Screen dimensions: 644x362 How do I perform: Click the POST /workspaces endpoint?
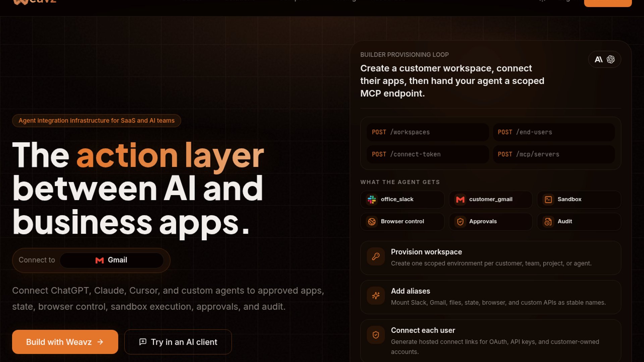(x=428, y=132)
